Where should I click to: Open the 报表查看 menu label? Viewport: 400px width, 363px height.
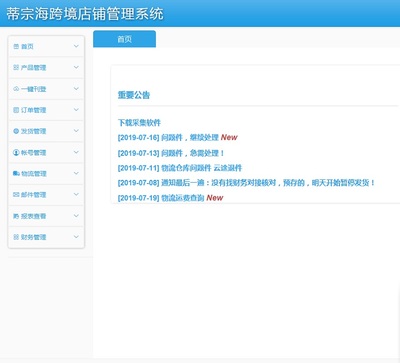click(33, 216)
